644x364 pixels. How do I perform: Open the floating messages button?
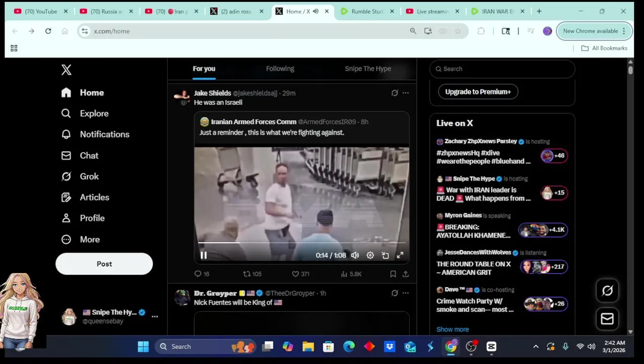pyautogui.click(x=607, y=319)
